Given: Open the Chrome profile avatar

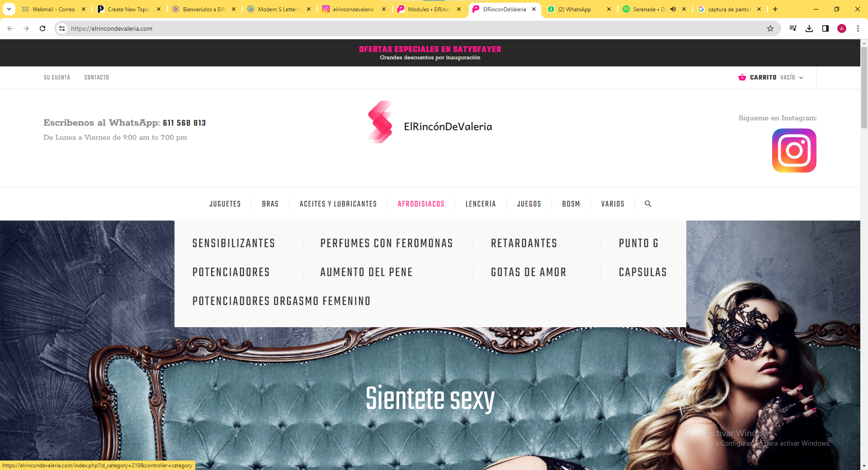Looking at the screenshot, I should [842, 28].
